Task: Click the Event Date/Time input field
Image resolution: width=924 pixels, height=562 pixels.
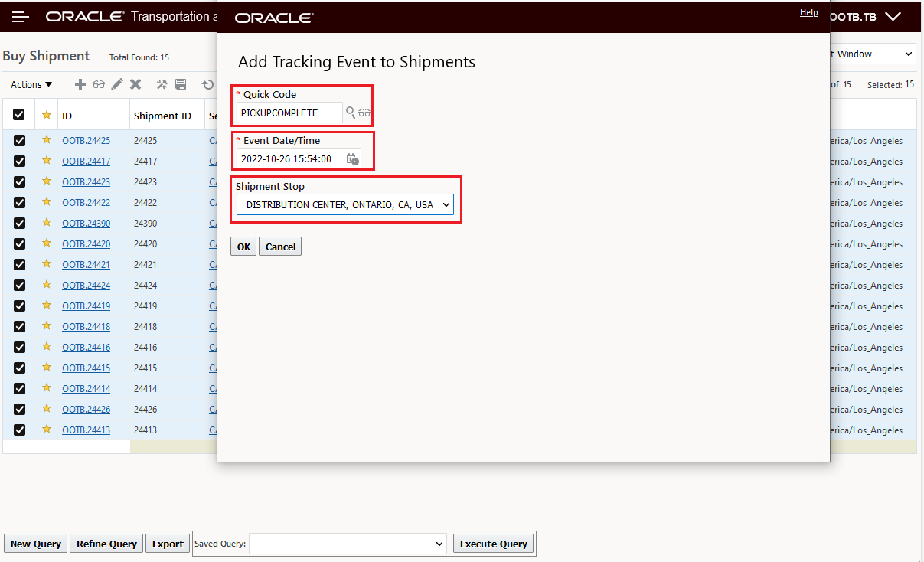Action: pos(290,159)
